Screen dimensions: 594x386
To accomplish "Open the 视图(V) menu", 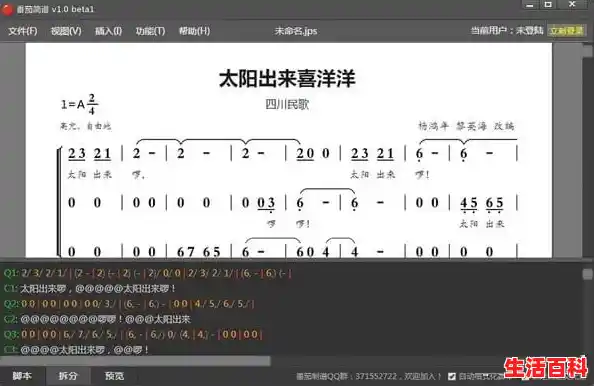I will click(66, 31).
